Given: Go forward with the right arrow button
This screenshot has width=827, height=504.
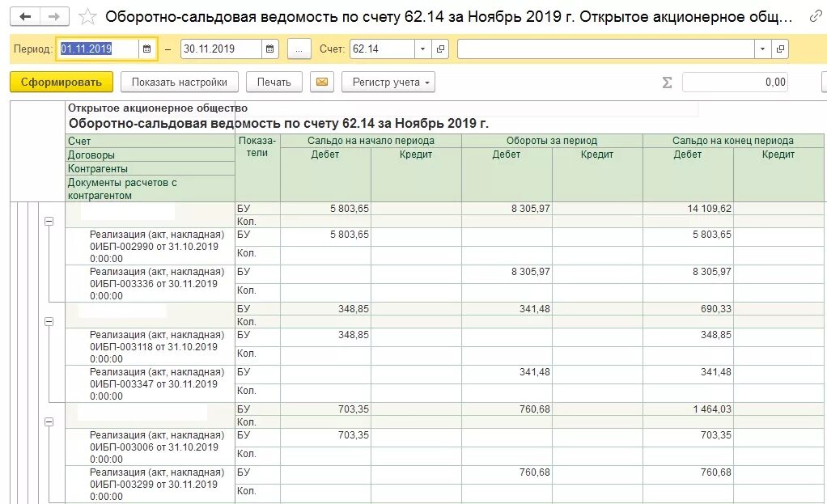Looking at the screenshot, I should pyautogui.click(x=54, y=17).
